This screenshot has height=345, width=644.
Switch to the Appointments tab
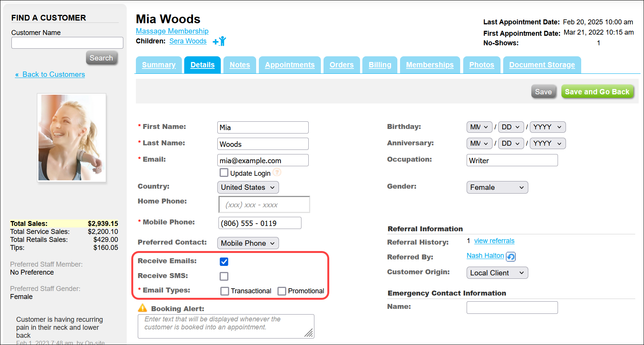click(x=290, y=65)
